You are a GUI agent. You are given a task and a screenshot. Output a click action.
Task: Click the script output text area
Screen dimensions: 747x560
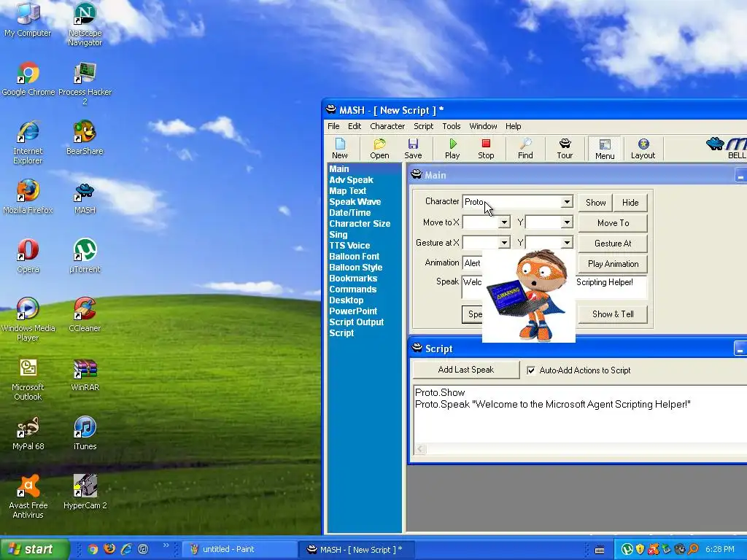pos(580,414)
